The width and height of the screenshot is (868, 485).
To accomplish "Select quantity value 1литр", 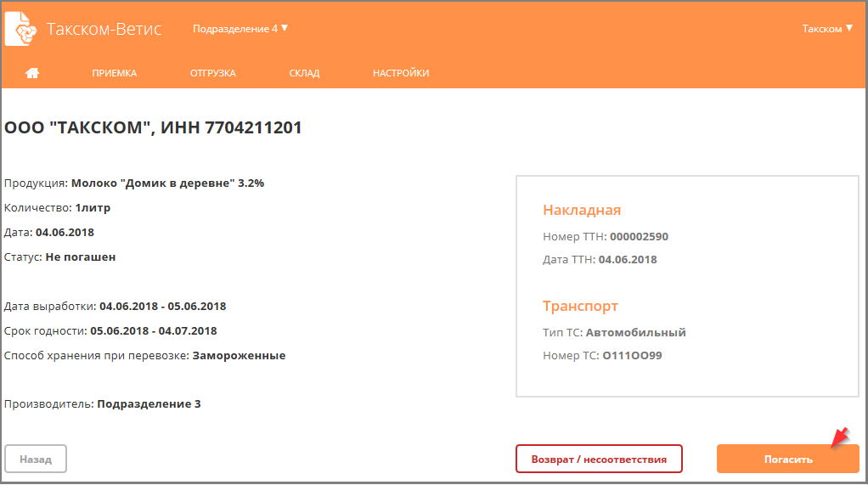I will point(93,208).
